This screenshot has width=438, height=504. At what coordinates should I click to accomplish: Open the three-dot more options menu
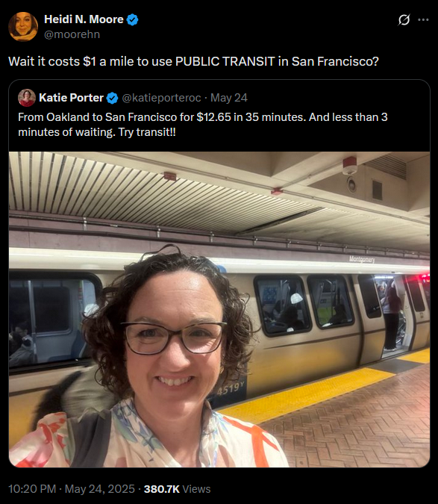(x=423, y=20)
